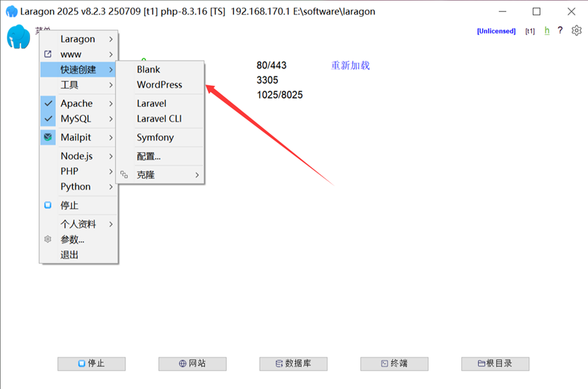588x389 pixels.
Task: Click the 根目录 button
Action: coord(496,364)
